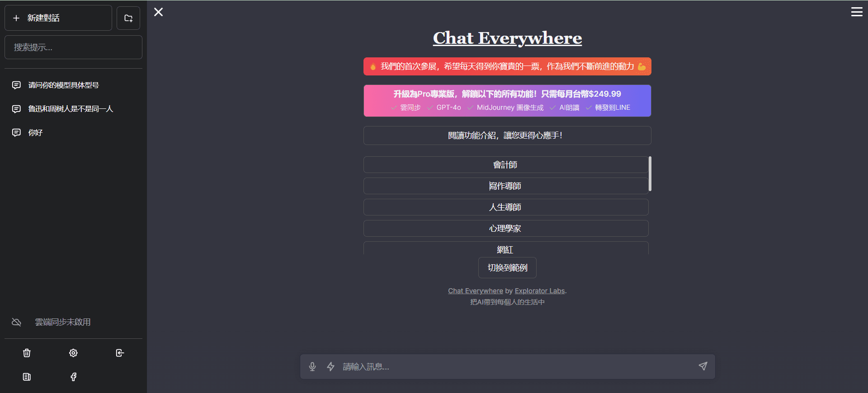Open conversation titled 你好
The image size is (868, 393).
click(73, 132)
